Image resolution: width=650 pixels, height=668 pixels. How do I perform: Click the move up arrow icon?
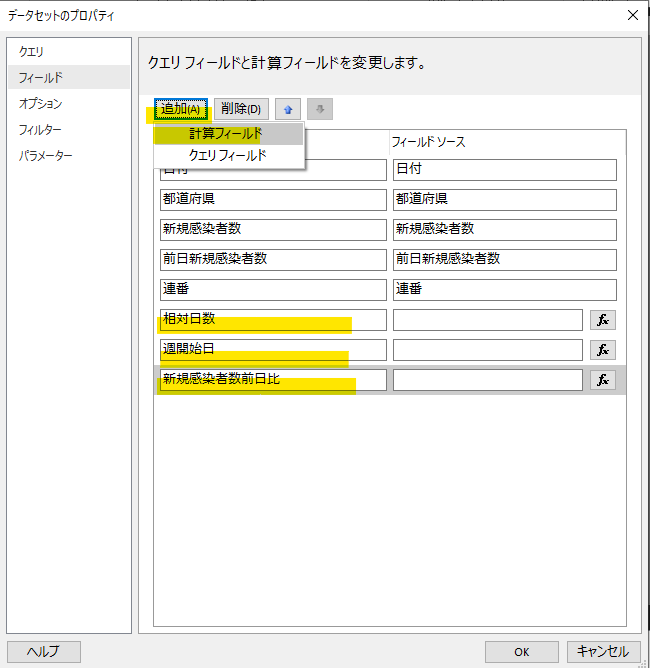click(288, 109)
